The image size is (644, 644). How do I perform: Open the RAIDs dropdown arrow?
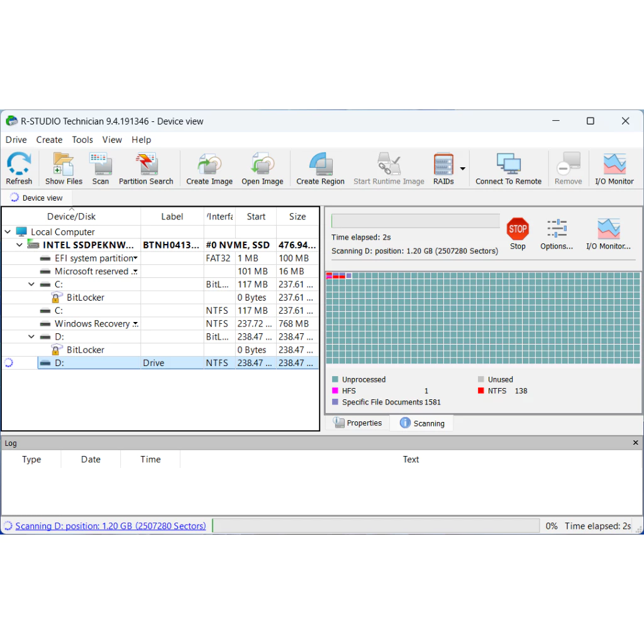click(x=463, y=169)
